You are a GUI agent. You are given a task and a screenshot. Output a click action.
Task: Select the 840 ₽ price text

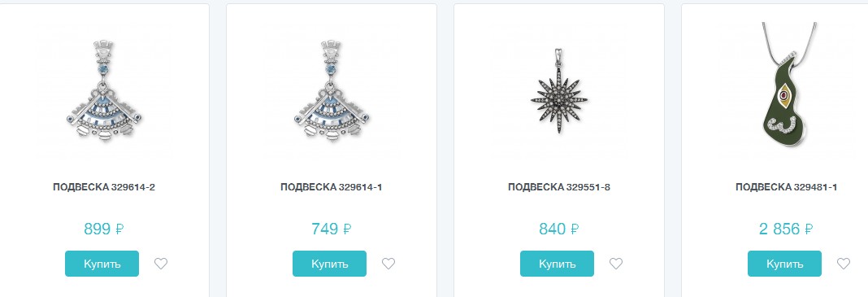[x=559, y=229]
